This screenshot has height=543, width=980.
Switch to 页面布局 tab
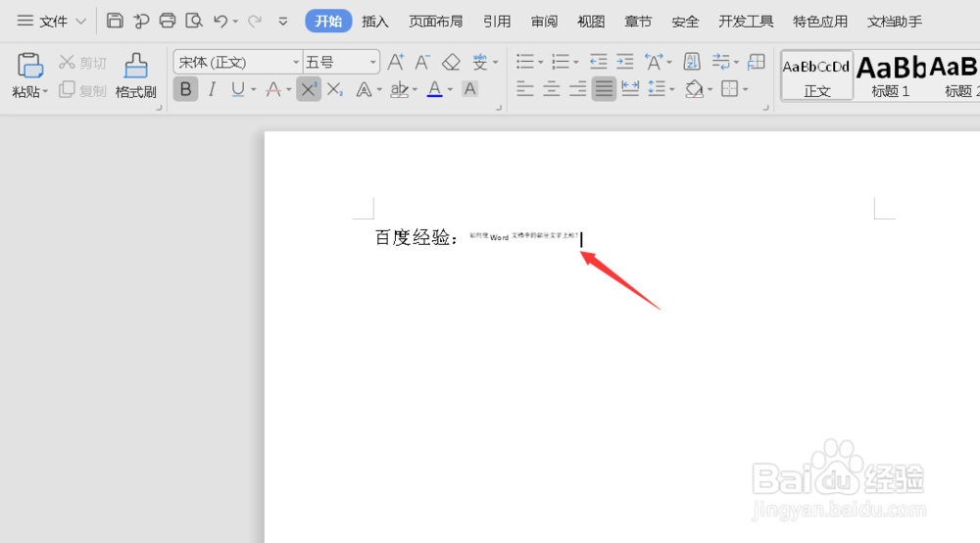click(x=436, y=22)
